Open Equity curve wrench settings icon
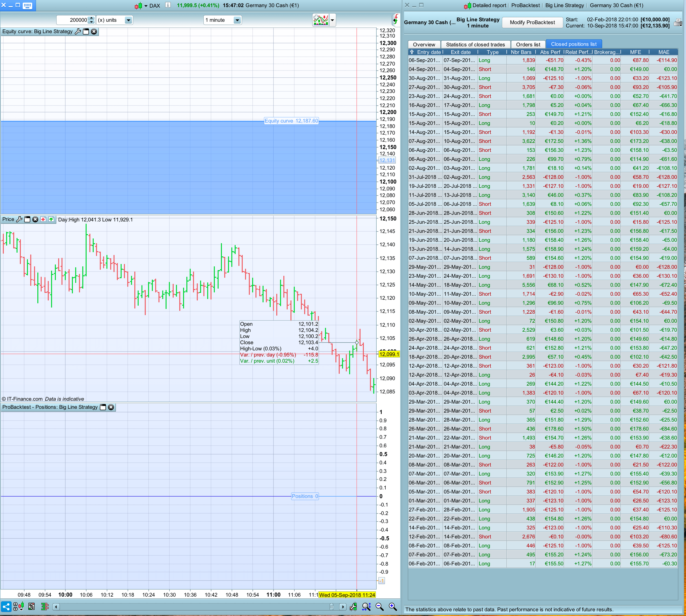 click(x=78, y=31)
